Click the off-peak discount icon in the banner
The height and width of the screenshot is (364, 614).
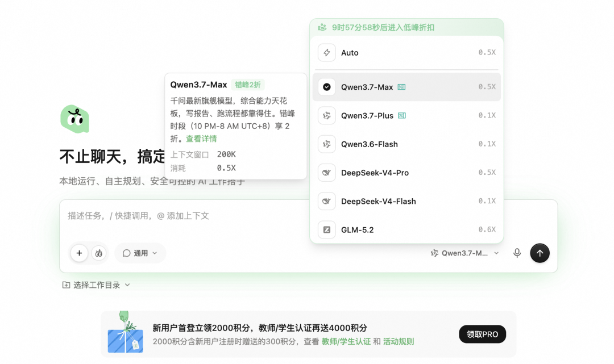[322, 27]
